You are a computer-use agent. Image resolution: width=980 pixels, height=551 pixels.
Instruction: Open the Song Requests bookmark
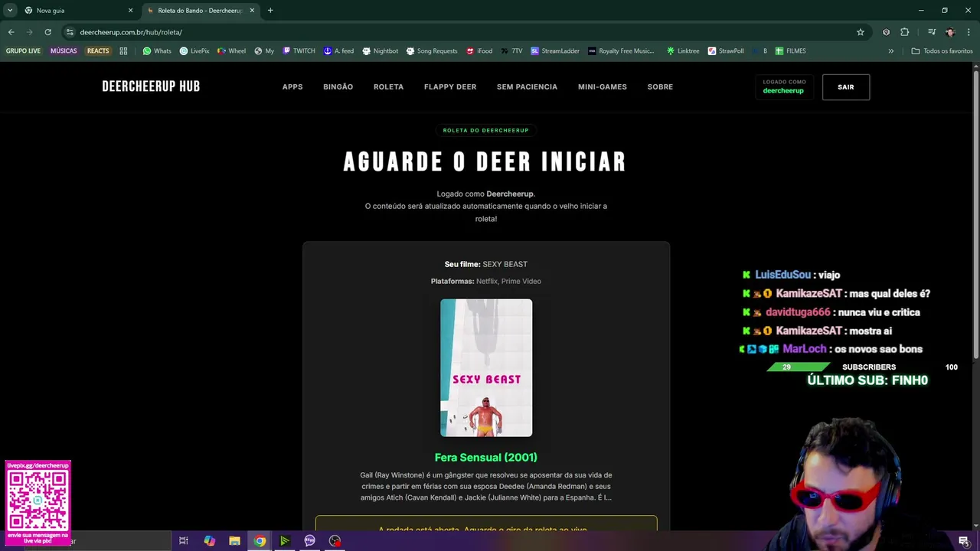click(x=432, y=51)
